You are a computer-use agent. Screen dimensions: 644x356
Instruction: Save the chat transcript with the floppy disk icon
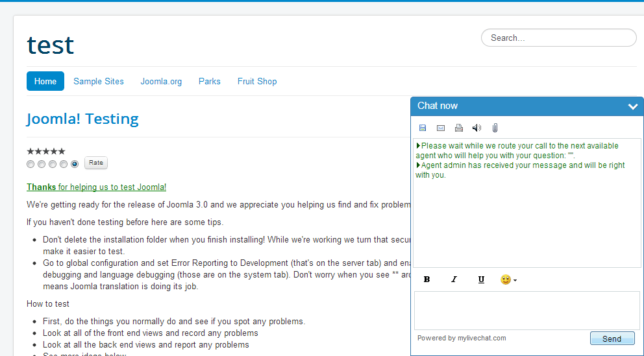pos(422,128)
